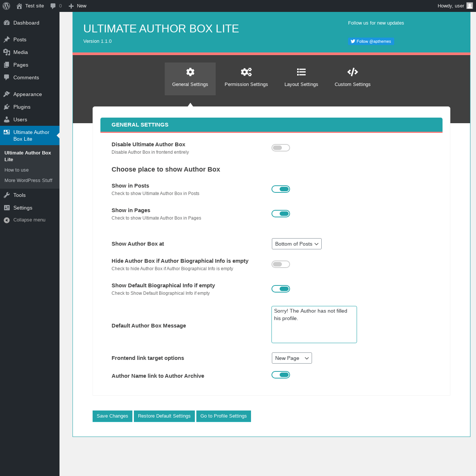Turn off the Show in Pages switch
Image resolution: width=476 pixels, height=476 pixels.
281,214
